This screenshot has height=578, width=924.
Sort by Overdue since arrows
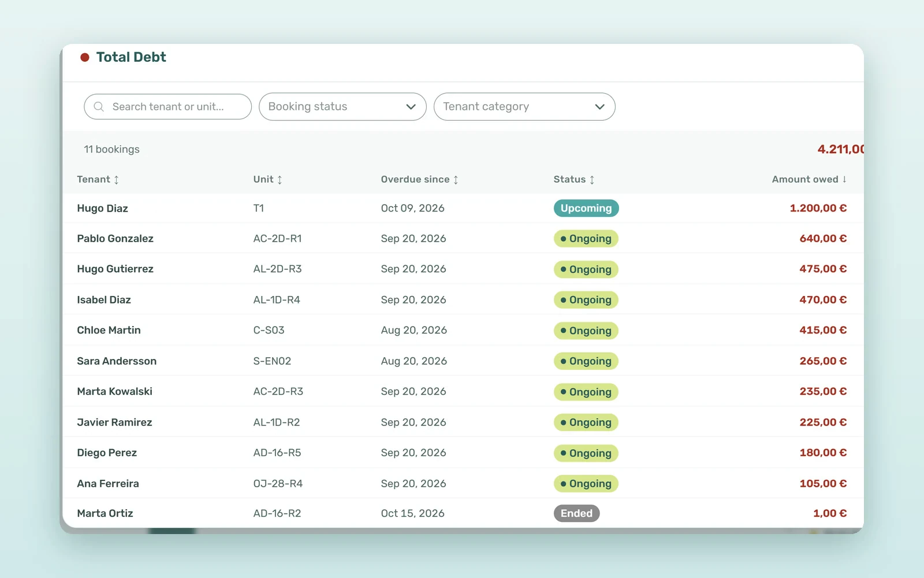[x=456, y=180]
